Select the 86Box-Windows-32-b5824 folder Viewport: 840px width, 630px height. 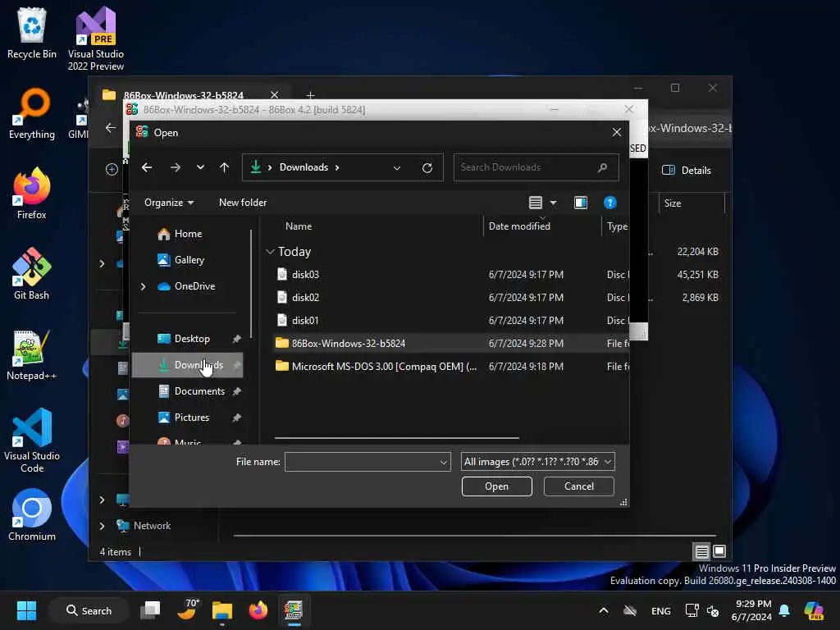click(x=451, y=344)
